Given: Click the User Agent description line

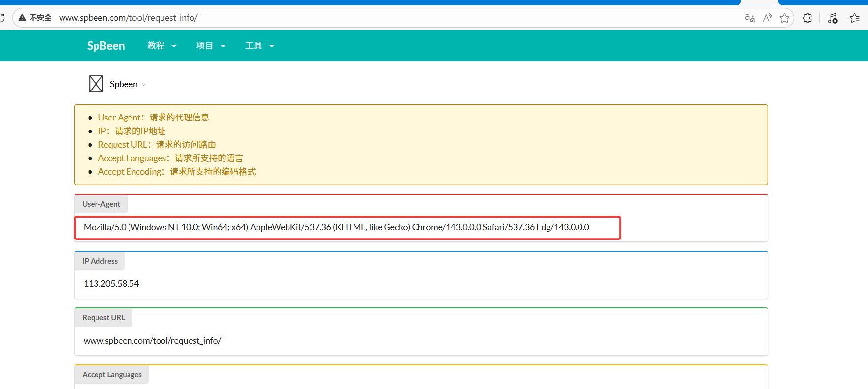Looking at the screenshot, I should 154,118.
